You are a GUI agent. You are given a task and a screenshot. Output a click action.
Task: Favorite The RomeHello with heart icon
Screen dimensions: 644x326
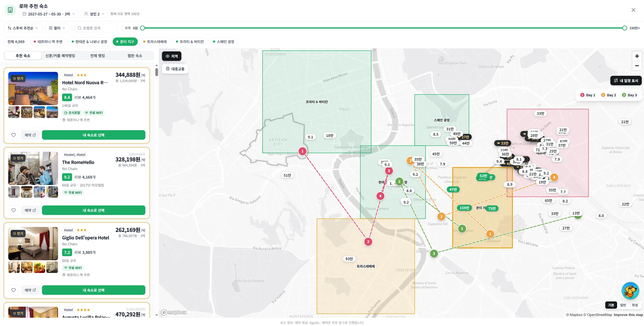[13, 210]
